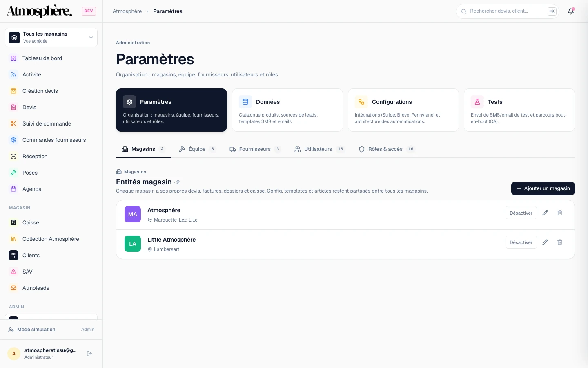The image size is (588, 368).
Task: Switch to the Utilisateurs tab
Action: pos(320,149)
